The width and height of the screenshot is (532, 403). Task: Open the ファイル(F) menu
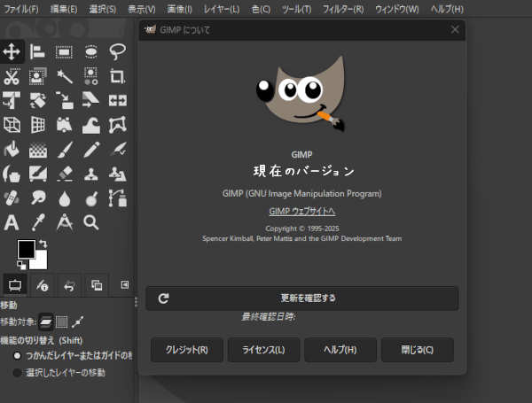pyautogui.click(x=21, y=9)
